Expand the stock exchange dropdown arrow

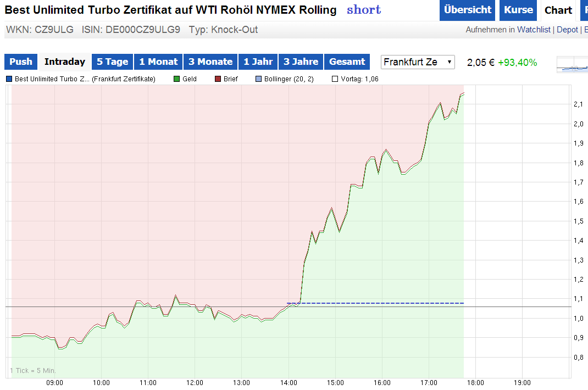point(450,62)
